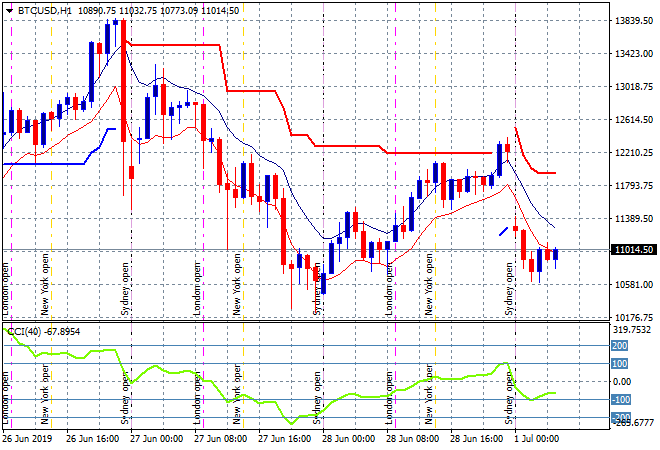Click the 319.7532 CCI scale value
This screenshot has width=660, height=450.
coord(633,329)
